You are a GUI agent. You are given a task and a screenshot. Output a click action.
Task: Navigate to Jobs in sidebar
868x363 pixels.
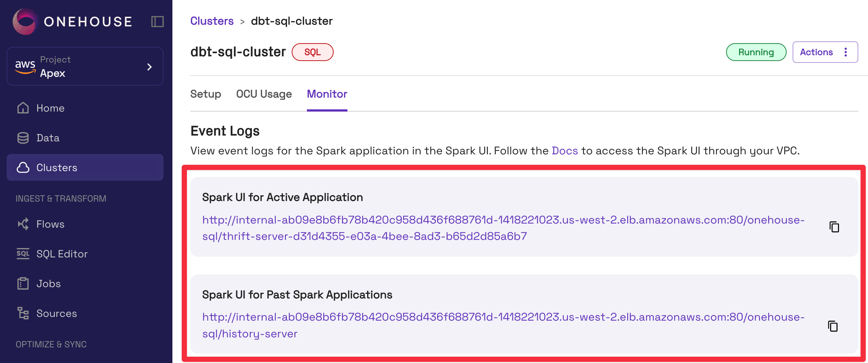tap(48, 284)
